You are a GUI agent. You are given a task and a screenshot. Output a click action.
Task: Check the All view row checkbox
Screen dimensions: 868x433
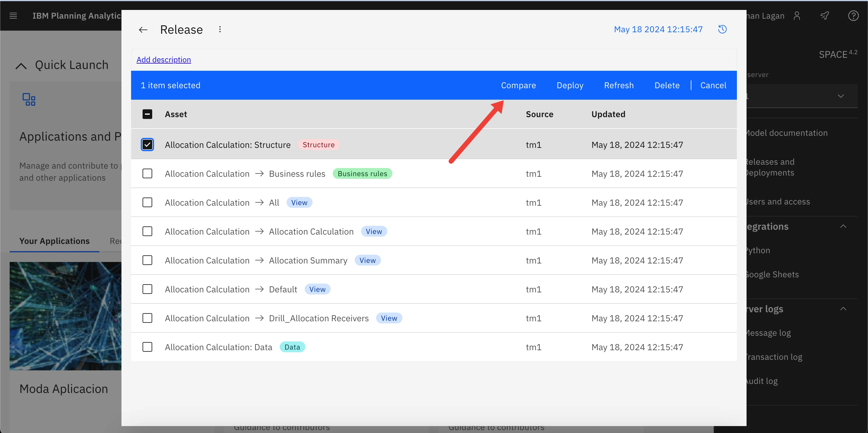(147, 202)
